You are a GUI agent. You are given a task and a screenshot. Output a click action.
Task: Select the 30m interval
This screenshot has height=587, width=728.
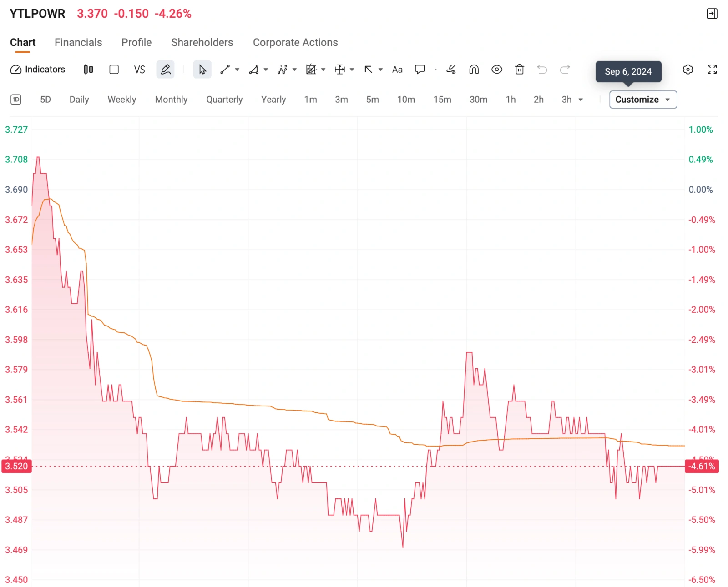(x=479, y=100)
